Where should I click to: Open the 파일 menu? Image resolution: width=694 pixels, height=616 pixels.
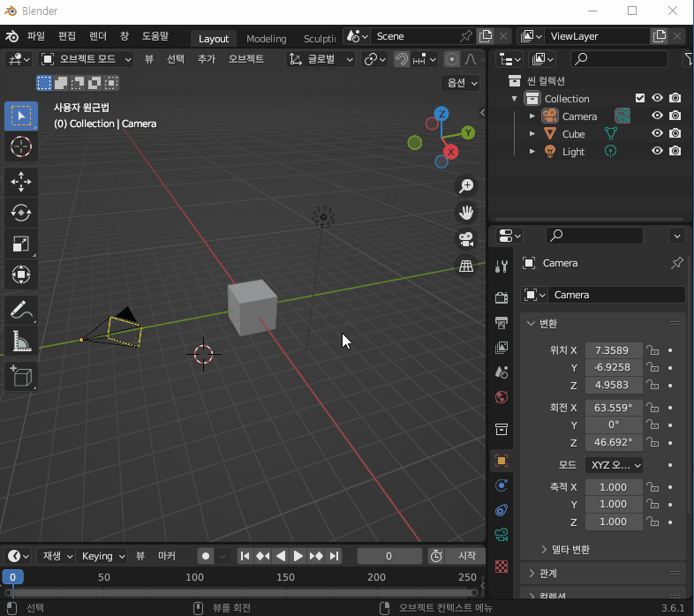click(36, 36)
